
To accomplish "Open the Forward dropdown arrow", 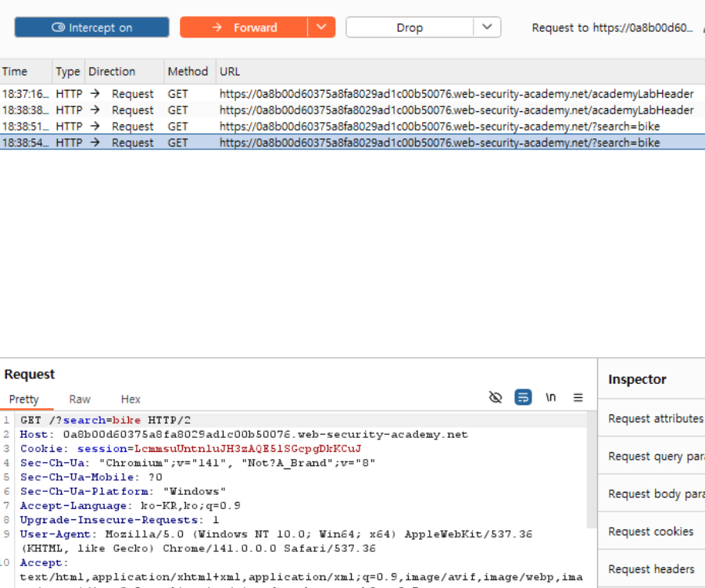I will (321, 27).
